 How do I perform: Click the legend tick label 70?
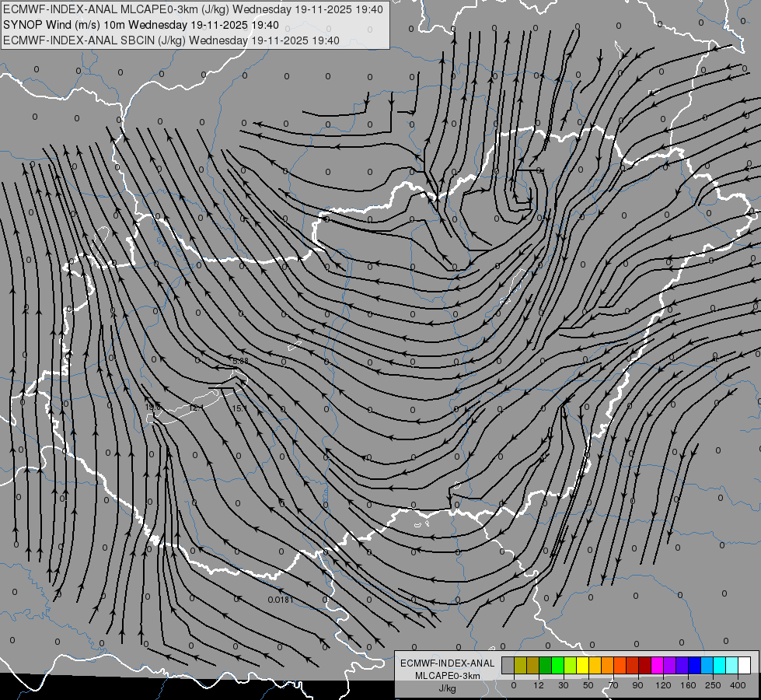coord(613,685)
